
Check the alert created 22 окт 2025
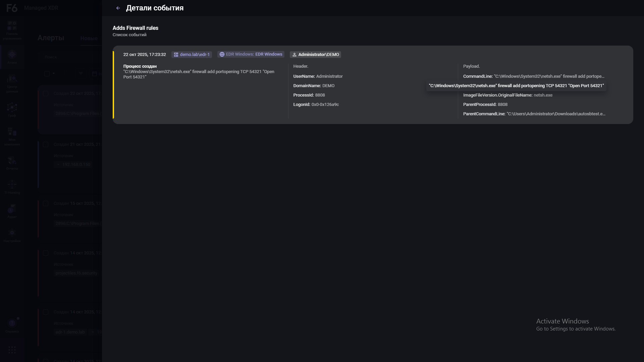[46, 94]
